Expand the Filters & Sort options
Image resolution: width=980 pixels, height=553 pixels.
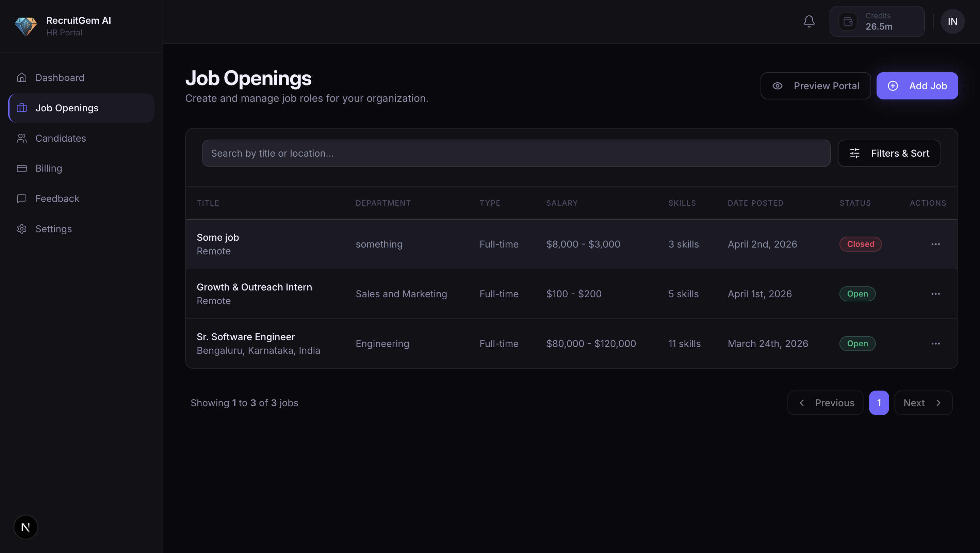point(889,153)
